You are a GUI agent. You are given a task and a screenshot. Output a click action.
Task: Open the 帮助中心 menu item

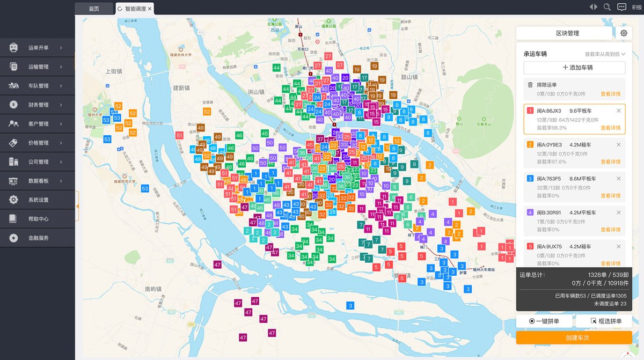click(38, 219)
